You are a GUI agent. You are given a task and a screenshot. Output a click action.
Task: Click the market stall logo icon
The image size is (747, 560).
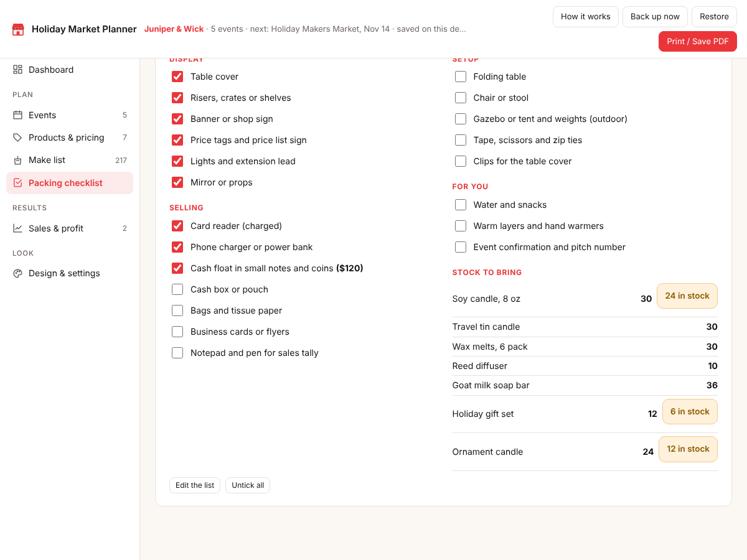point(18,29)
